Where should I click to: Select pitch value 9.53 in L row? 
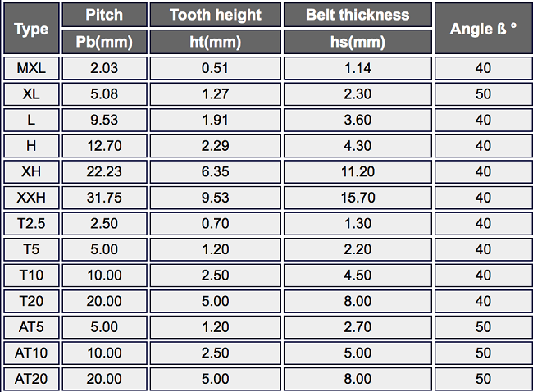104,120
